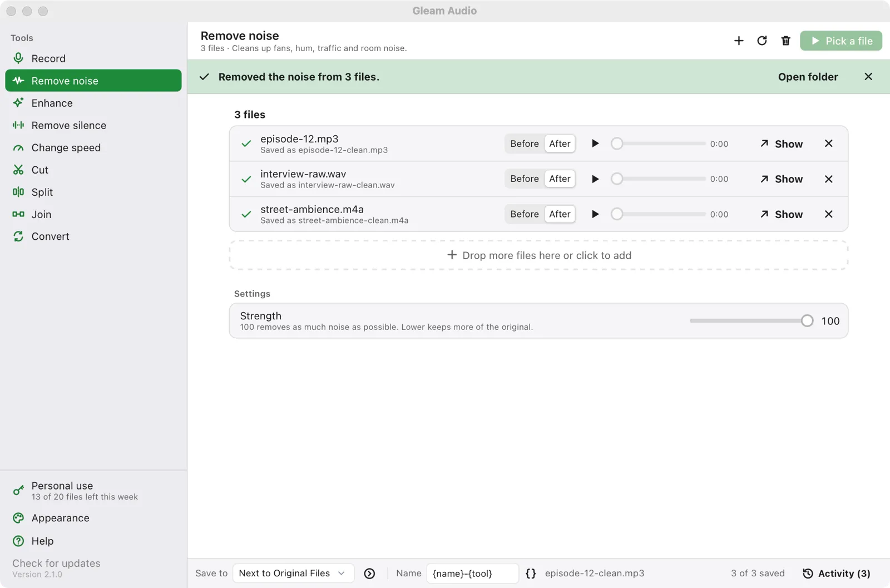Click Check for updates link
The image size is (890, 588).
[56, 563]
